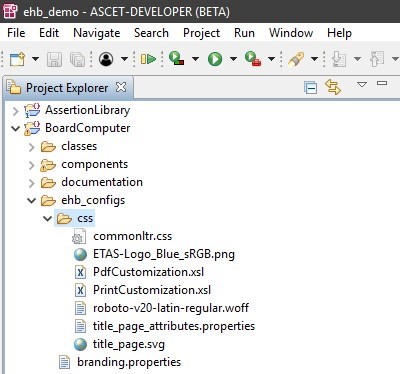Expand the components folder

click(x=32, y=165)
